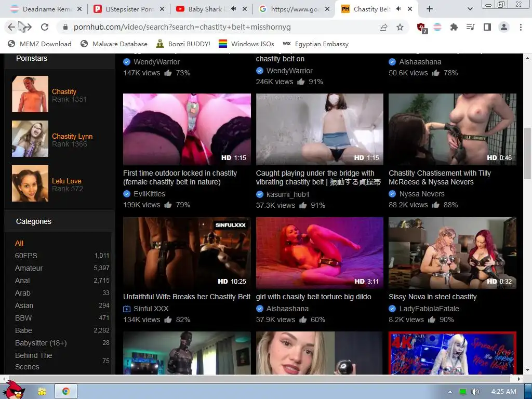
Task: Open the volume control in system tray
Action: pos(475,392)
